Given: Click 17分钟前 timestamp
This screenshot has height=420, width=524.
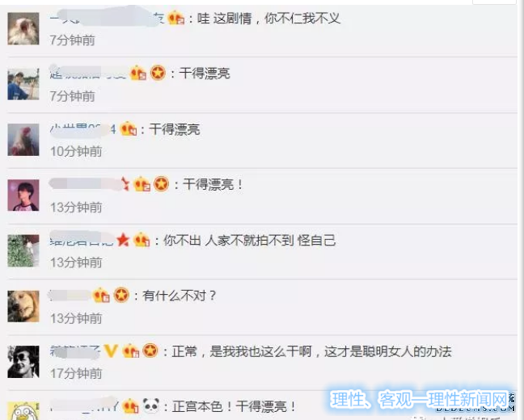Looking at the screenshot, I should click(76, 373).
